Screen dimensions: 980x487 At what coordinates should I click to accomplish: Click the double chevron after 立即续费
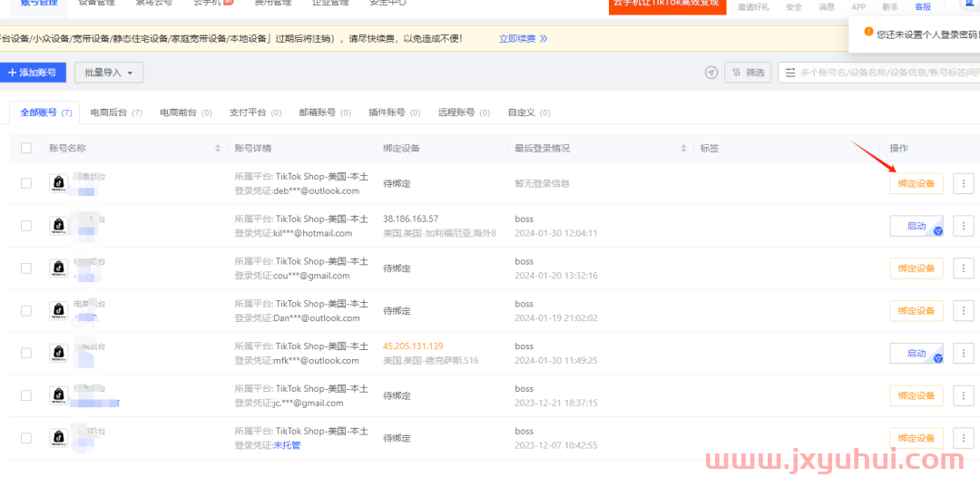[x=544, y=39]
